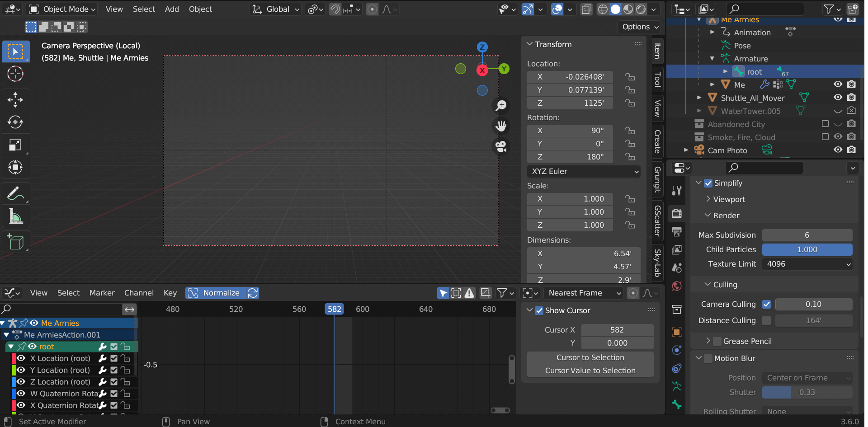Open the Nearest Frame snapping dropdown
The image size is (868, 427).
pos(583,293)
